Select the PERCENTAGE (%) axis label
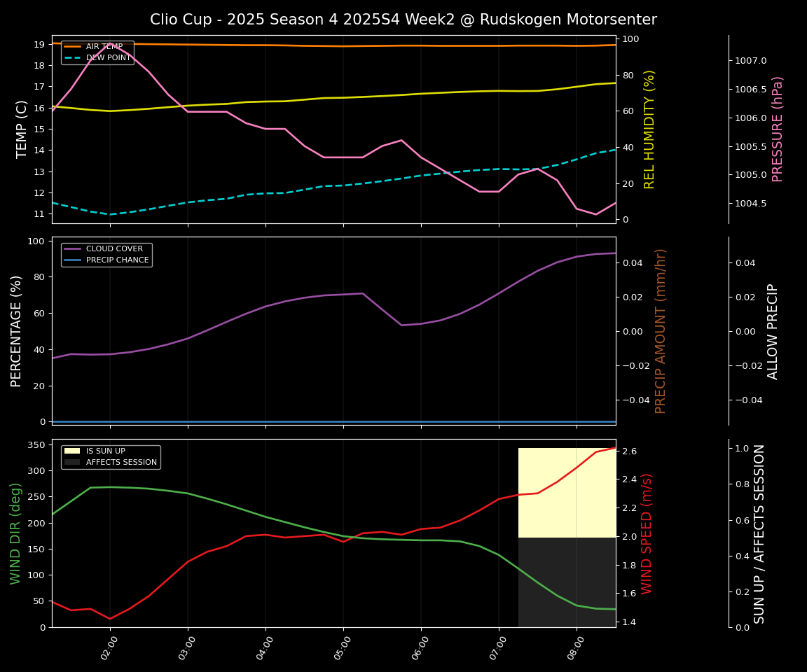The image size is (807, 672). (17, 330)
